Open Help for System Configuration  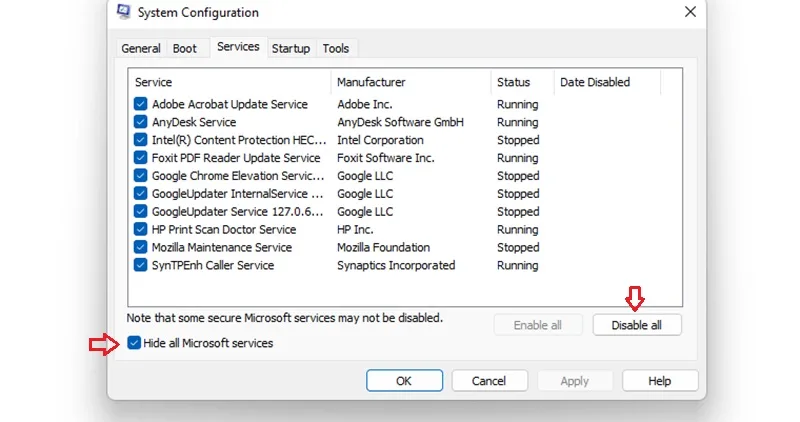coord(660,381)
